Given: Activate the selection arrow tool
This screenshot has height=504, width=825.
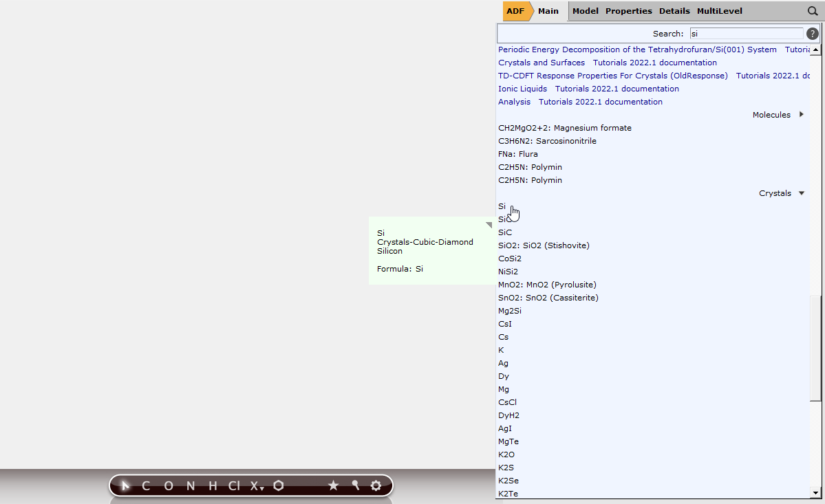Looking at the screenshot, I should point(125,485).
